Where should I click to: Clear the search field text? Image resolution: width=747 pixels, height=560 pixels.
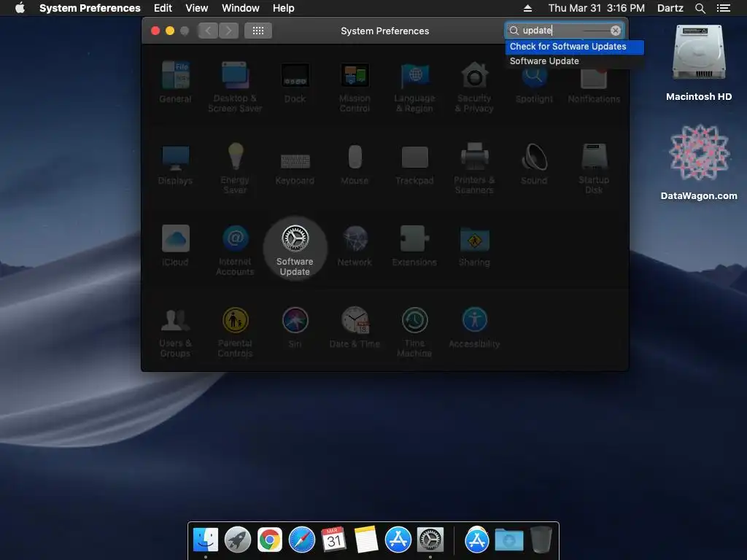616,31
